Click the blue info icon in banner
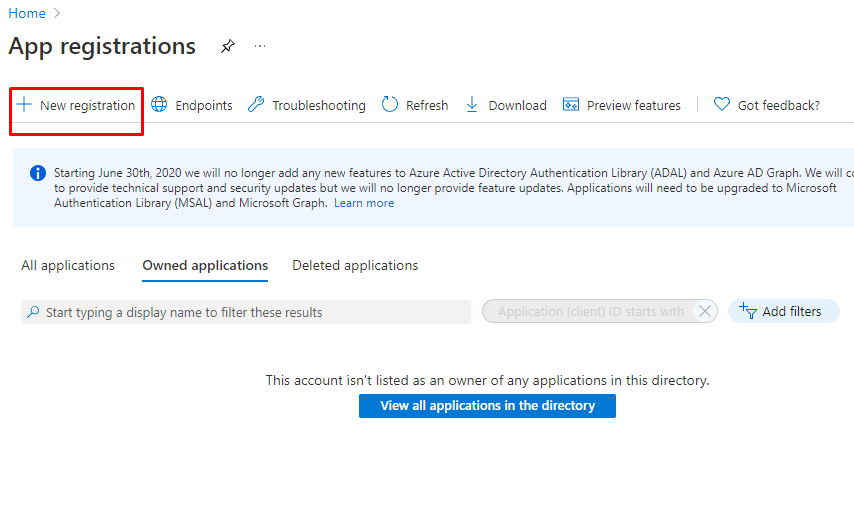Screen dimensions: 854x511 [38, 173]
